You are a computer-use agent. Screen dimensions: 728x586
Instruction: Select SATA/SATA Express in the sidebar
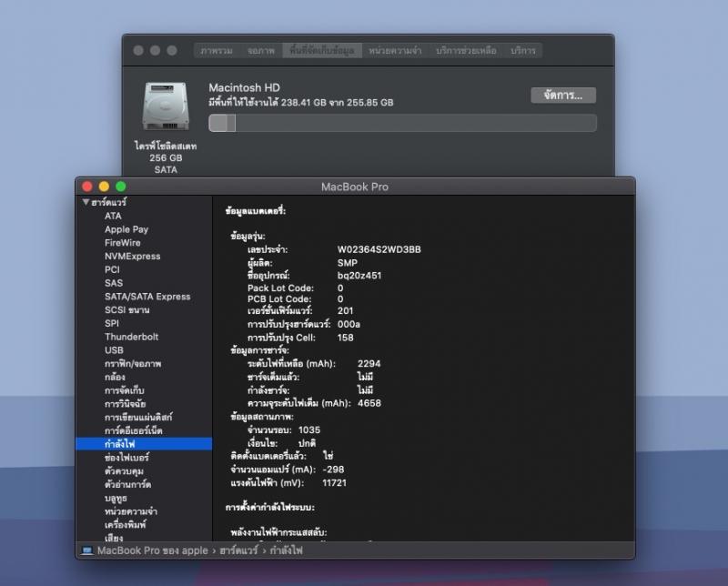tap(147, 297)
